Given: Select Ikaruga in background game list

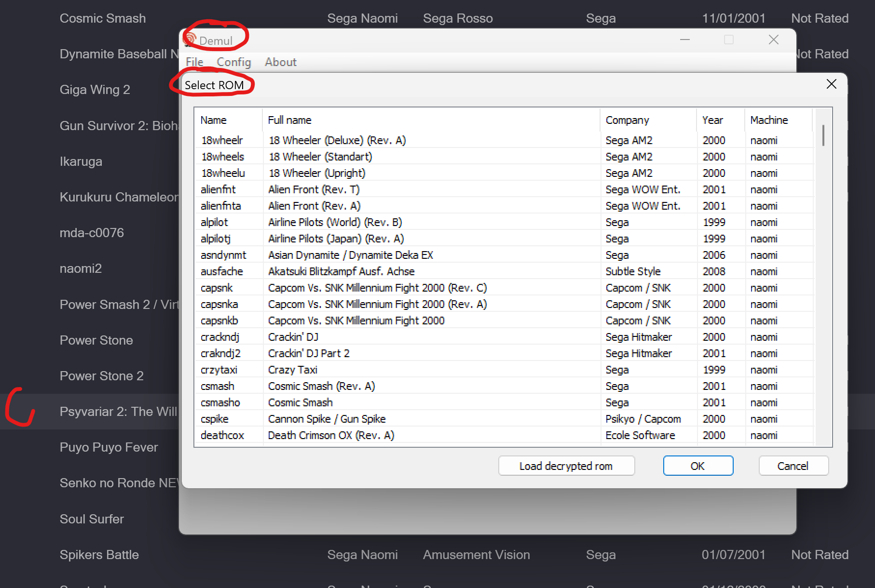Looking at the screenshot, I should 81,161.
